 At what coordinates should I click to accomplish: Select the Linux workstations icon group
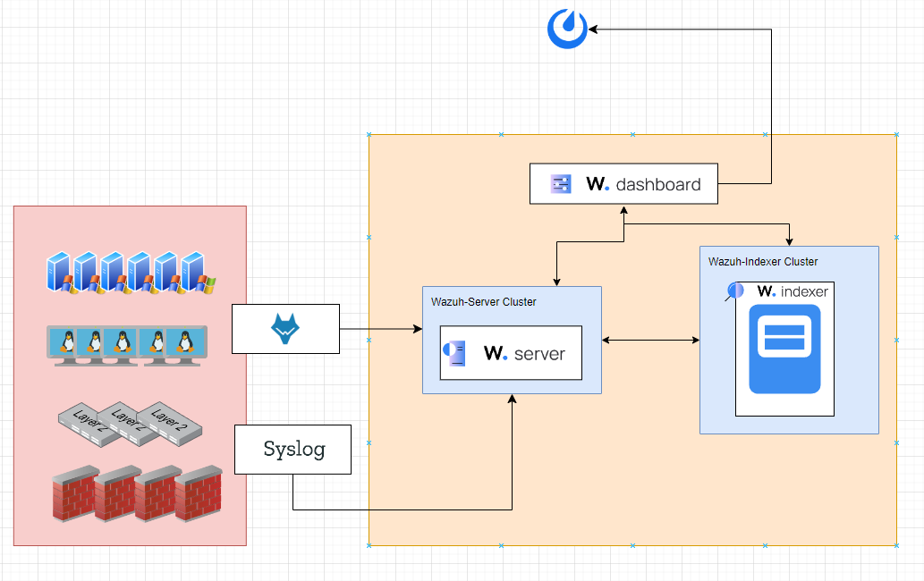[127, 346]
